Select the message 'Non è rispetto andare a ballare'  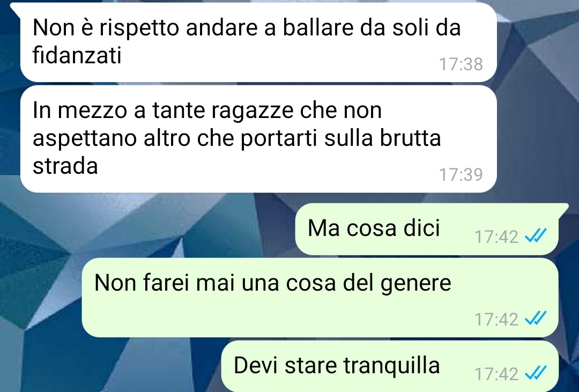pos(258,42)
